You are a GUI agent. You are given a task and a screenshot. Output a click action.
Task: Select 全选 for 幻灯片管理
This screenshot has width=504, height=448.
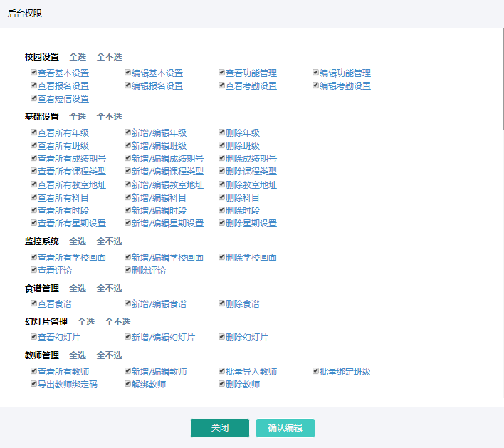pos(86,322)
